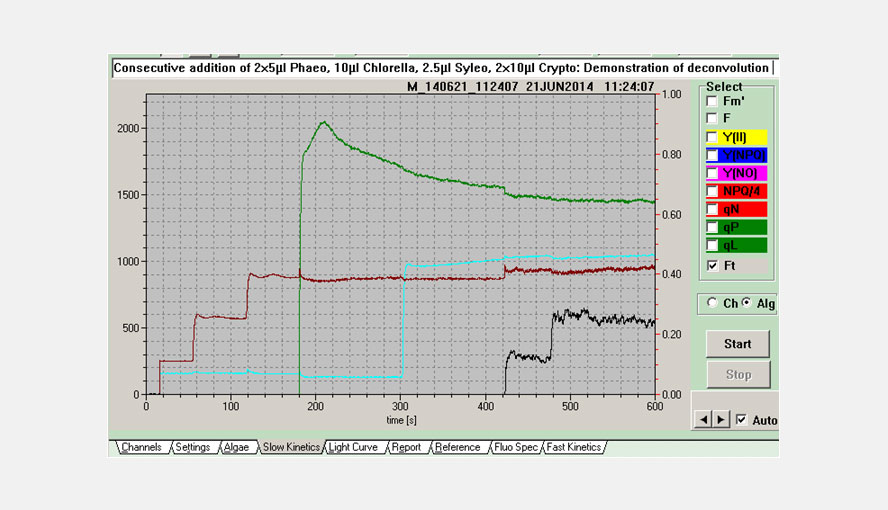Screen dimensions: 888x510
Task: Tick the NPQ/4 checkbox
Action: click(x=712, y=191)
